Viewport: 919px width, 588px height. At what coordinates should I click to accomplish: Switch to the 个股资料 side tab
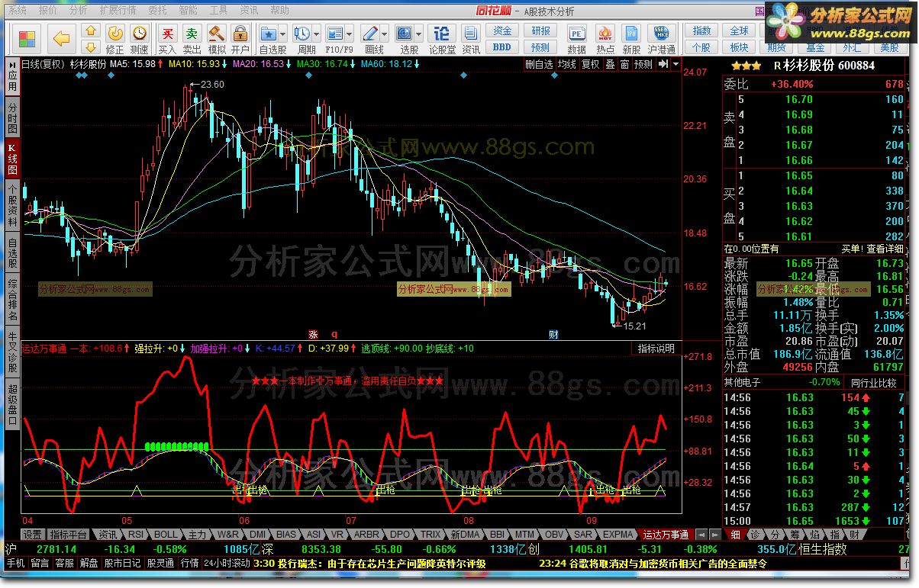(x=12, y=205)
